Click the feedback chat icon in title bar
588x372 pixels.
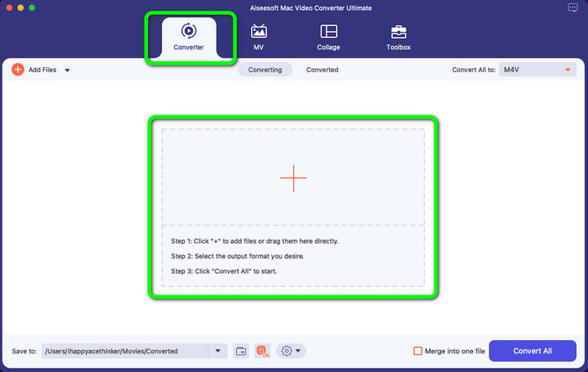coord(573,8)
